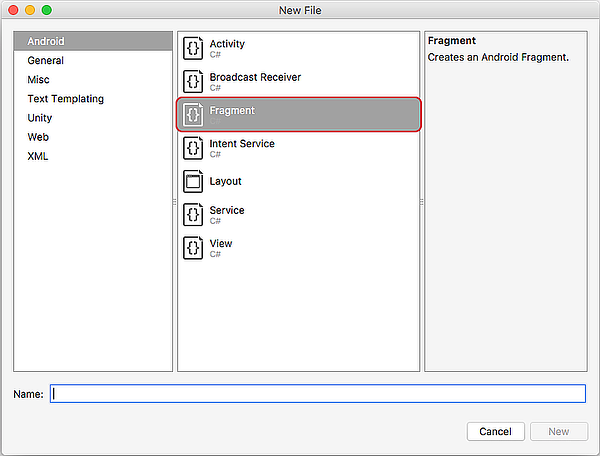Choose the Layout template icon

[193, 181]
